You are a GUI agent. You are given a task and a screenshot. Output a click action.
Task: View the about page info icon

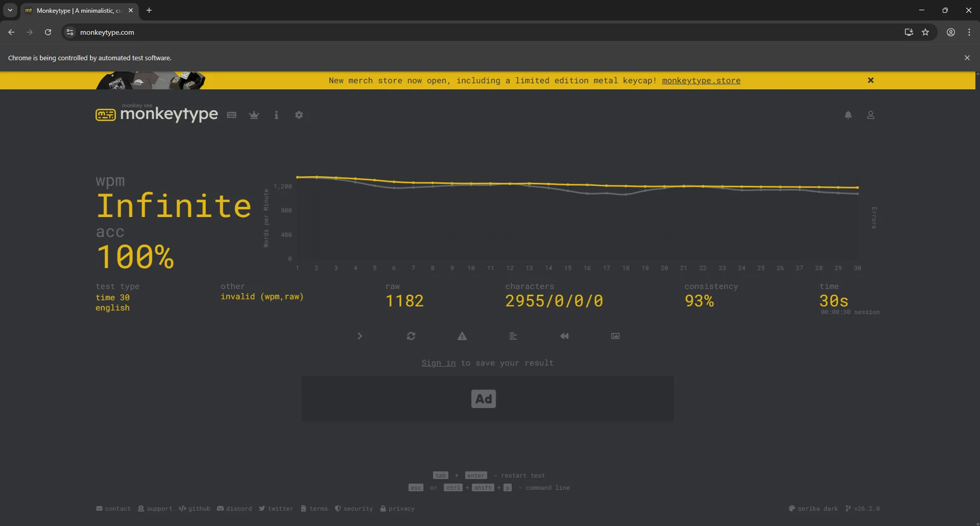point(276,115)
